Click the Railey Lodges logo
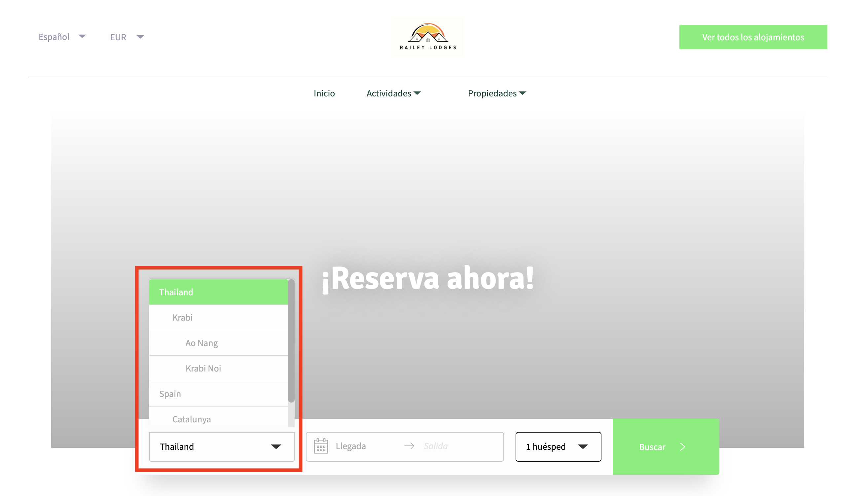 (427, 37)
